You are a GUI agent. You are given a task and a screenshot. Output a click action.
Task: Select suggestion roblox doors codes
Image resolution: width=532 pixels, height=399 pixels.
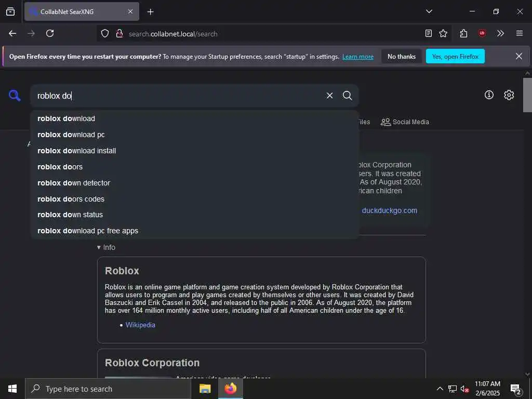(x=195, y=199)
